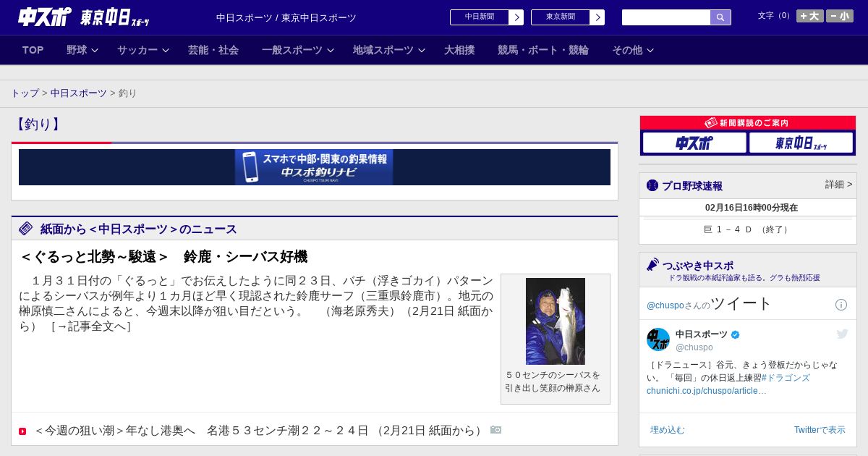868x456 pixels.
Task: Click the 中スポ Twitter profile avatar
Action: pos(658,339)
